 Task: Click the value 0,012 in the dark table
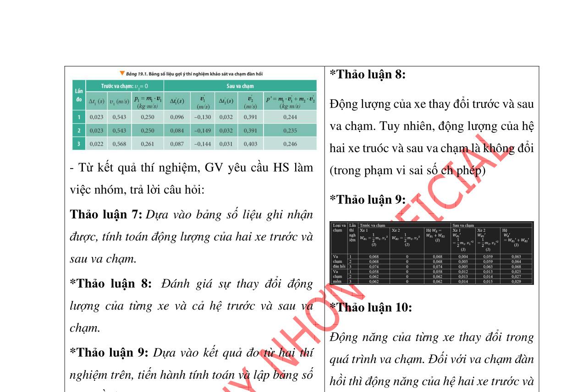coord(463,272)
